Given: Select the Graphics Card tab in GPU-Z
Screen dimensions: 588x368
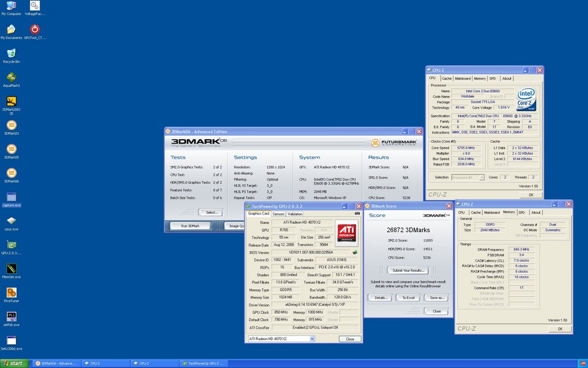Looking at the screenshot, I should click(x=259, y=213).
